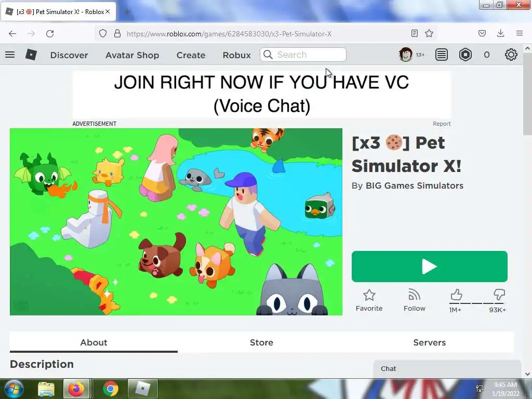Viewport: 532px width, 399px height.
Task: Switch to the Store tab
Action: coord(262,342)
